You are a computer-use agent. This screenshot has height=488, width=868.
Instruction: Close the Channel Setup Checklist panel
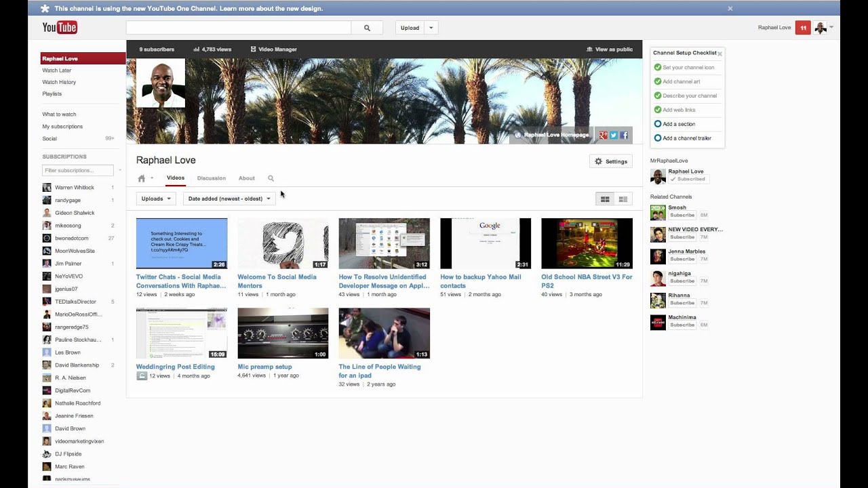point(719,54)
